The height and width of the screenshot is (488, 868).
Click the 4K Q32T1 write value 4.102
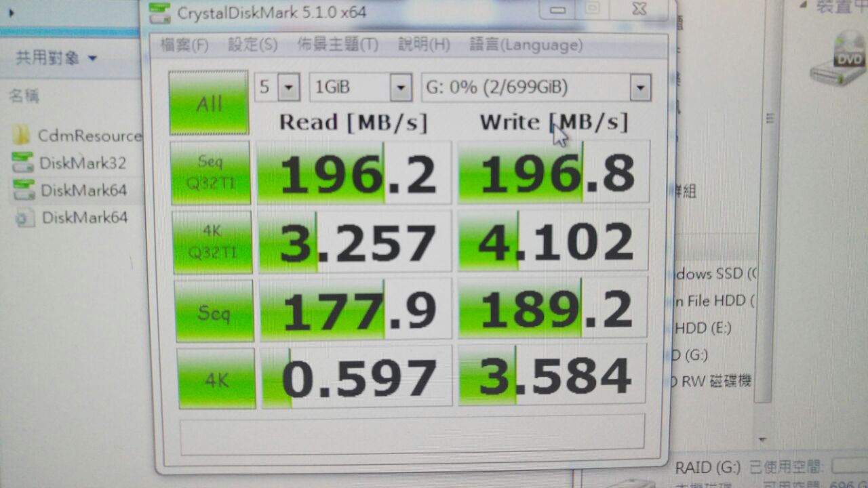tap(553, 241)
